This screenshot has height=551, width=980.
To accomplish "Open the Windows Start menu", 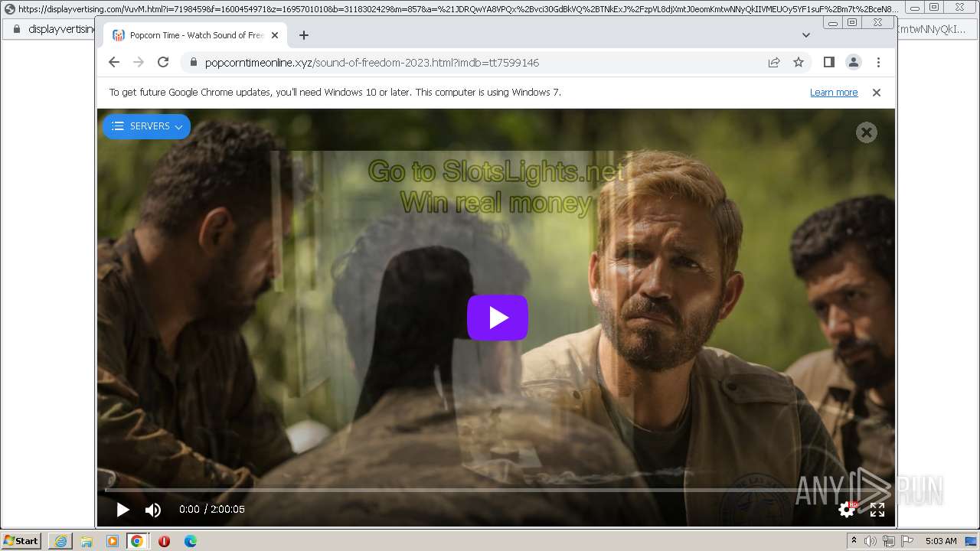I will 21,541.
